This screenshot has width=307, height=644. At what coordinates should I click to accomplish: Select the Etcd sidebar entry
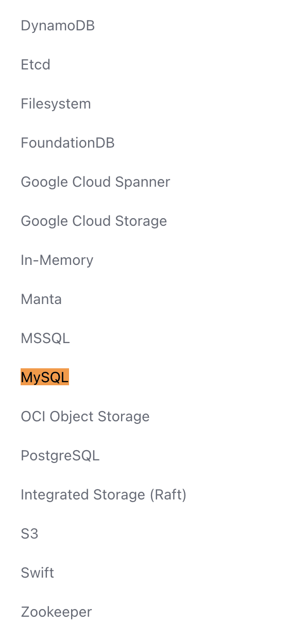pyautogui.click(x=36, y=65)
